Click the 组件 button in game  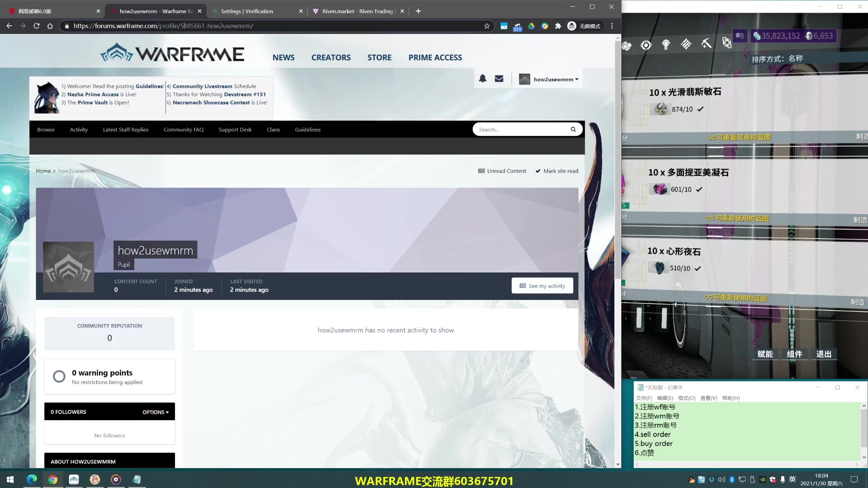coord(794,354)
